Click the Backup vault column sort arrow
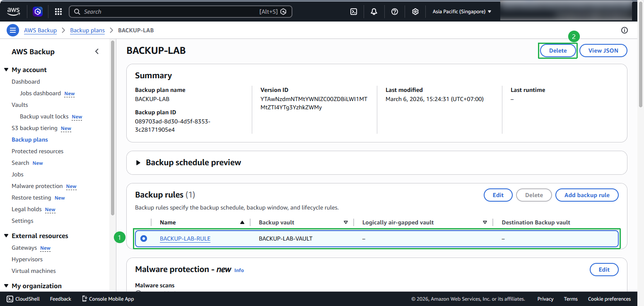The width and height of the screenshot is (644, 306). pos(346,223)
